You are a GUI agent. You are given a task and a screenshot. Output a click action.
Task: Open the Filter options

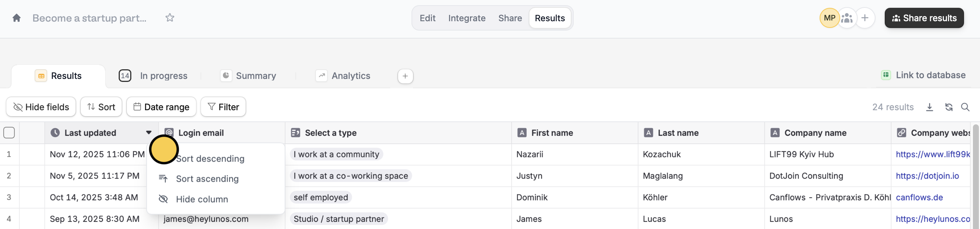[223, 107]
